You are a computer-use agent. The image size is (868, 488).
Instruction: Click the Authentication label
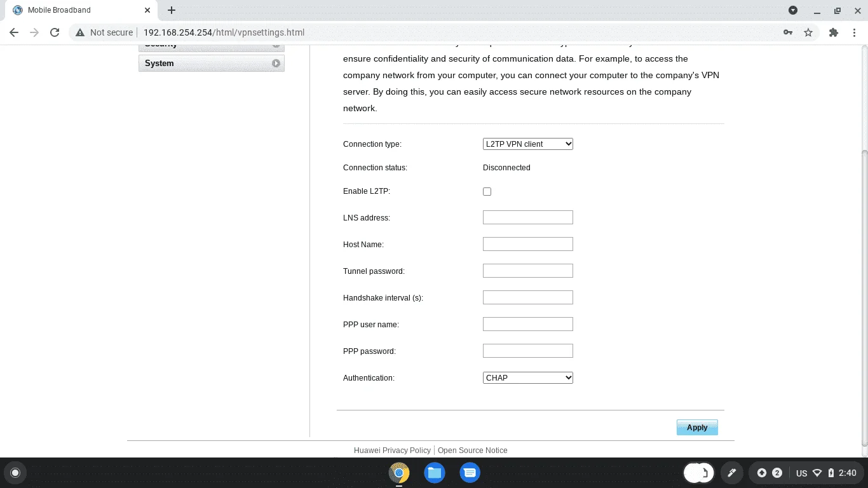click(x=369, y=378)
